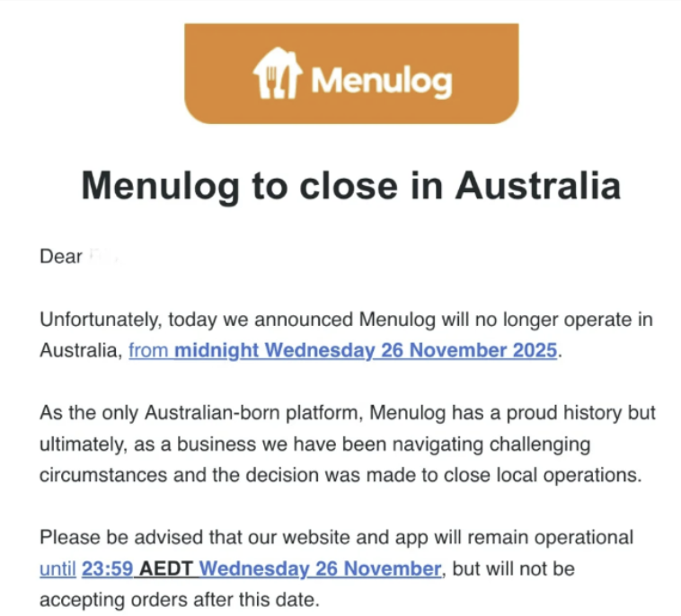Image resolution: width=681 pixels, height=616 pixels.
Task: Open the "from midnight Wednesday 26 November 2025" link
Action: coord(343,350)
